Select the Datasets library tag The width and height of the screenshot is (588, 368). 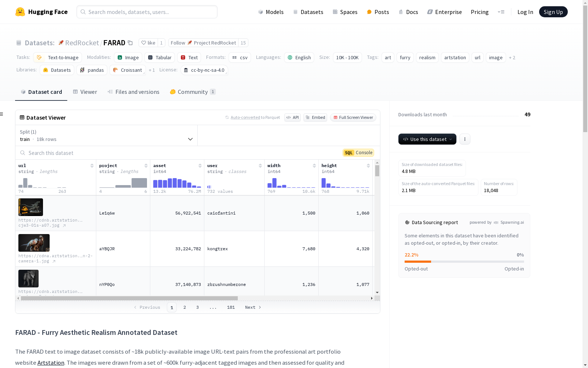[x=57, y=70]
